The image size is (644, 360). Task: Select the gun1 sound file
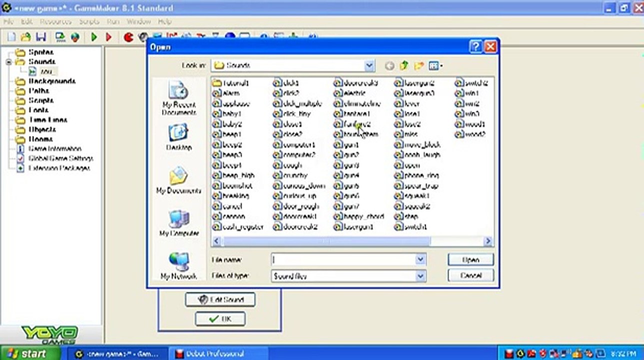[346, 144]
